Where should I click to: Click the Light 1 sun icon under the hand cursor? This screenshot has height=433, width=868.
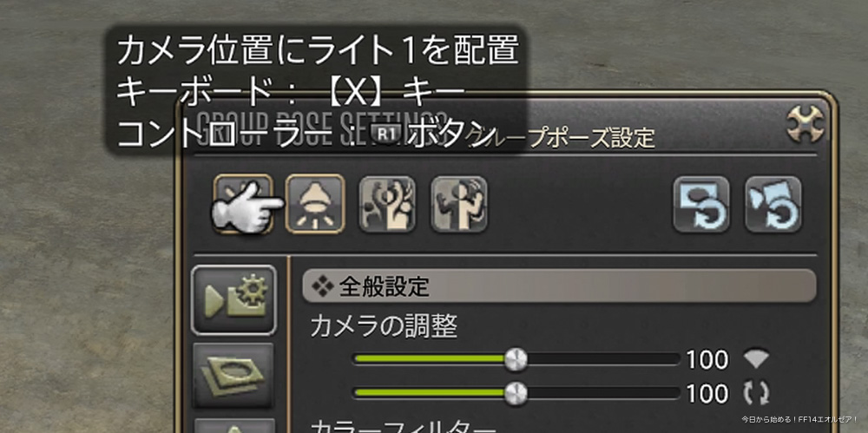242,204
